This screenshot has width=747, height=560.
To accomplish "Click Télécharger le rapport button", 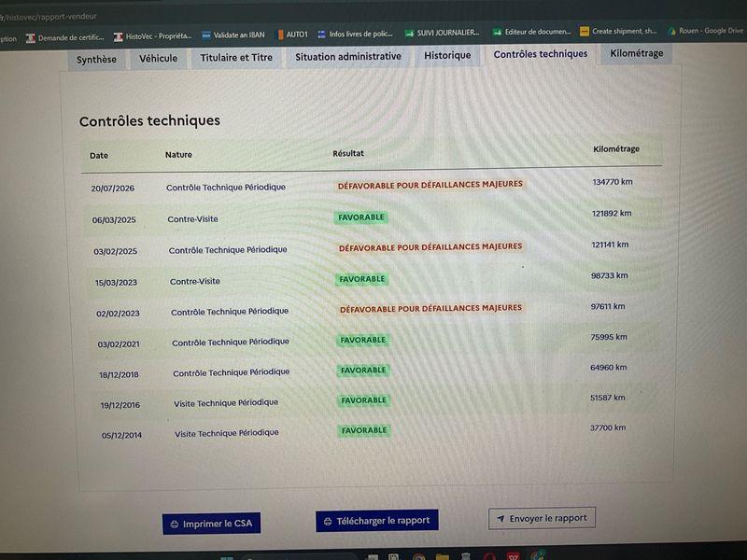I will (x=377, y=521).
